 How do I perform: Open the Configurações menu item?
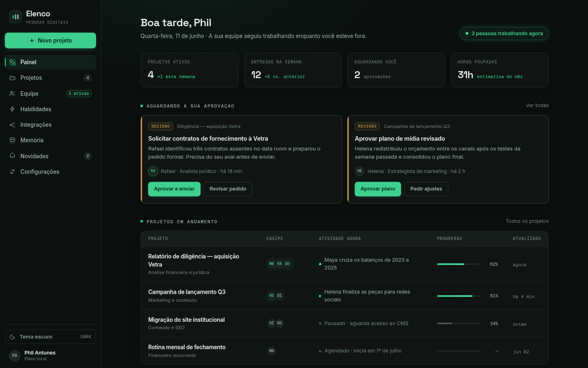[50, 172]
